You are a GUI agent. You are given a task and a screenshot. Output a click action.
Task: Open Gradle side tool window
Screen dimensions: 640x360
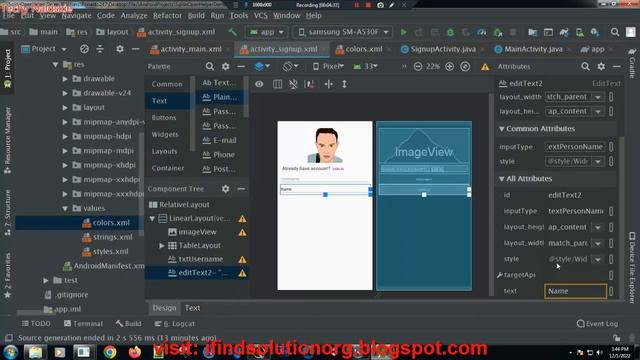pos(632,63)
